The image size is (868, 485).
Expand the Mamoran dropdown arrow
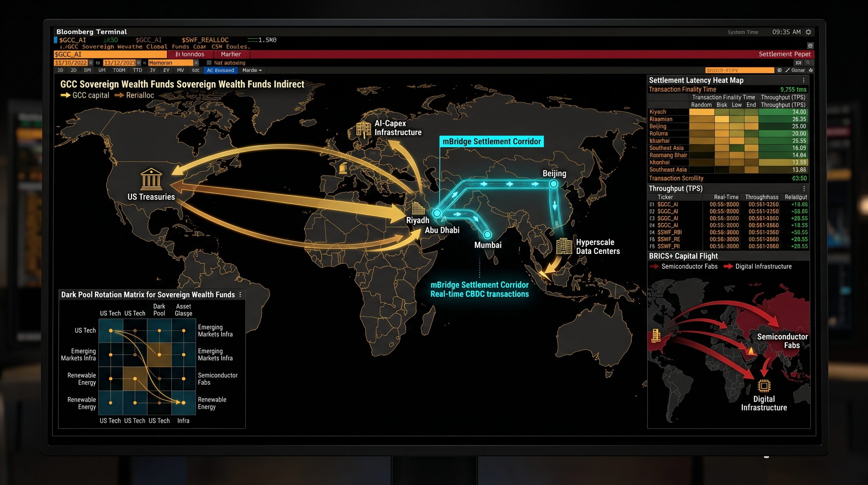(196, 63)
